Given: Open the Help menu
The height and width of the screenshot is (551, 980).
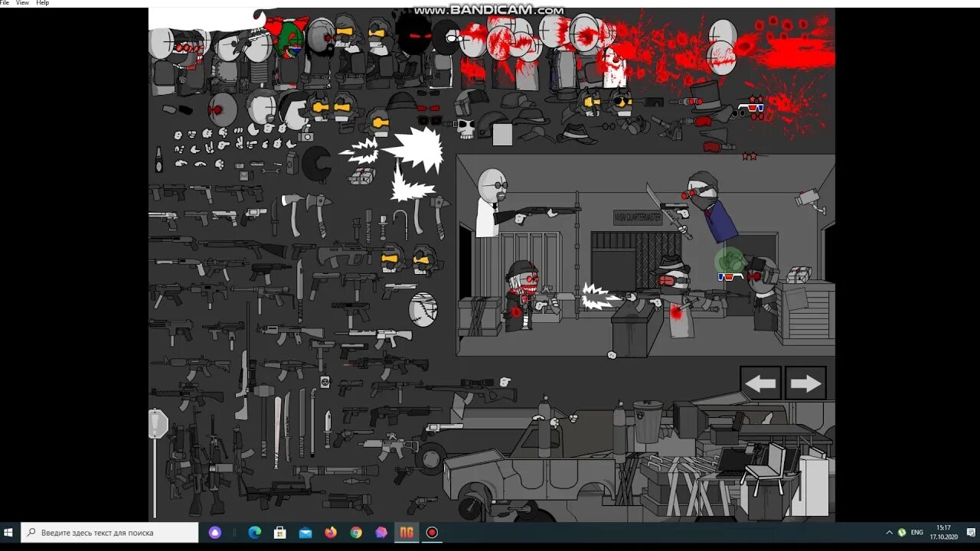Looking at the screenshot, I should coord(43,3).
